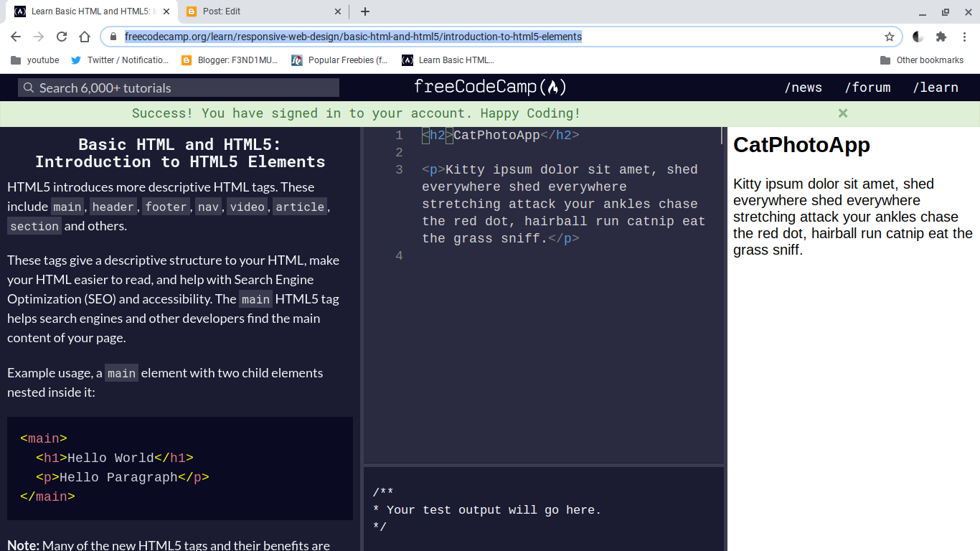Click the '<p>Hello Paragraph</p>' example line
The width and height of the screenshot is (980, 551).
click(x=123, y=477)
